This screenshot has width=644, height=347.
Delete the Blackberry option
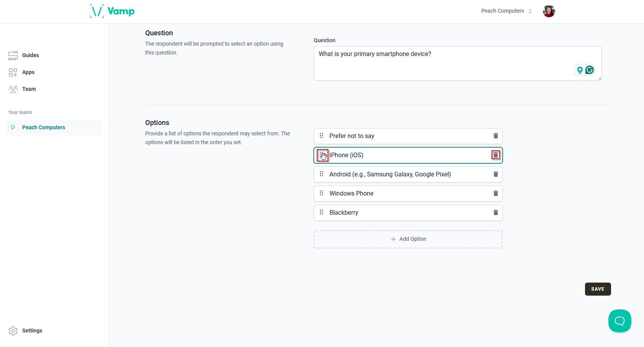(x=495, y=212)
